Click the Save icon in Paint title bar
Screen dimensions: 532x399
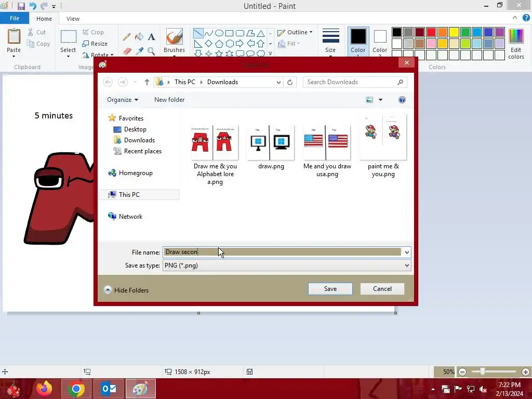(x=21, y=6)
